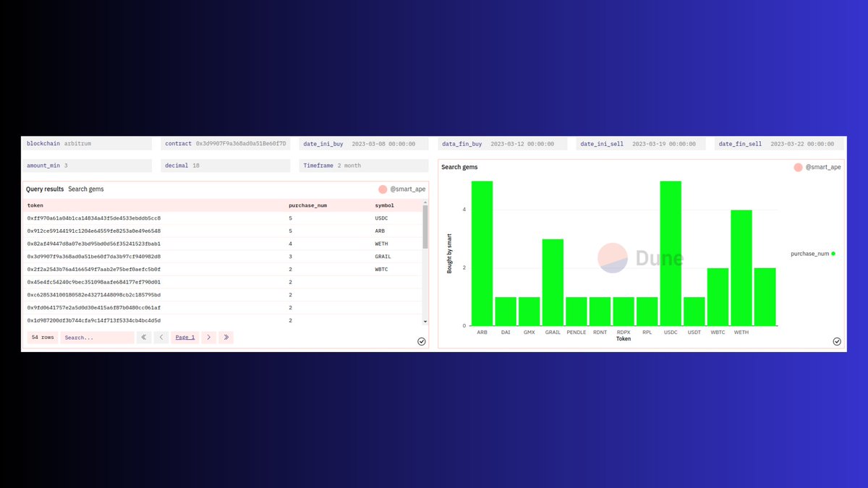Open Page 1 link in the pagination bar

[184, 337]
